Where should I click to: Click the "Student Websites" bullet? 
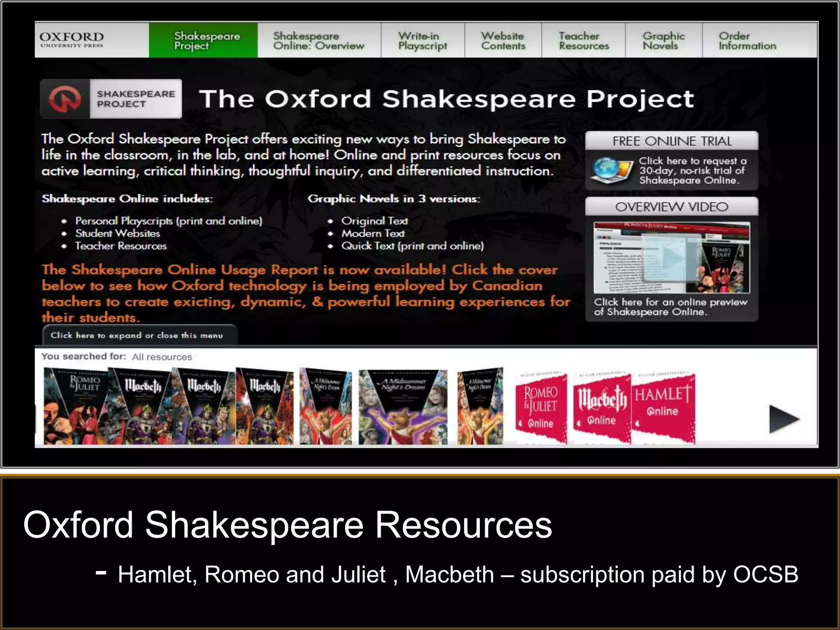pyautogui.click(x=117, y=233)
